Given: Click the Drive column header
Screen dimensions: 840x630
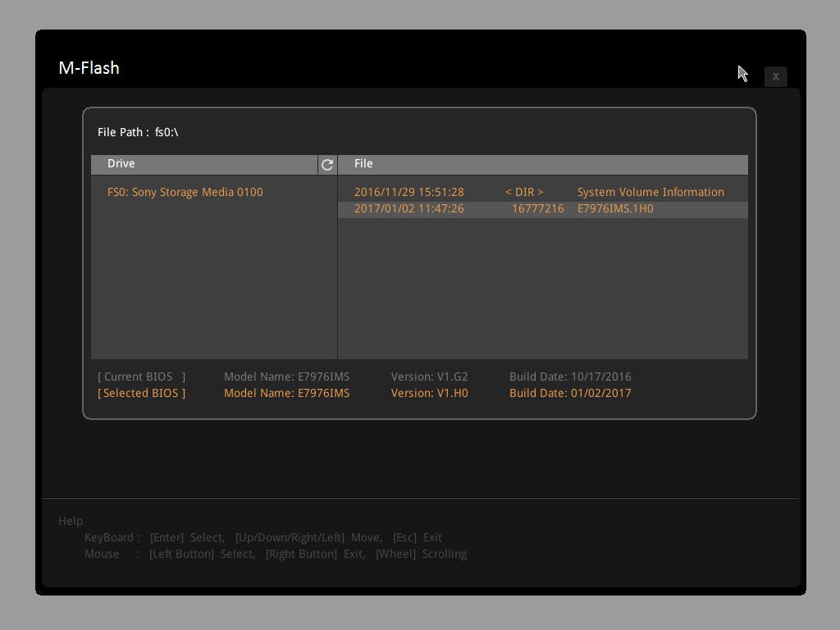Looking at the screenshot, I should pyautogui.click(x=204, y=164).
